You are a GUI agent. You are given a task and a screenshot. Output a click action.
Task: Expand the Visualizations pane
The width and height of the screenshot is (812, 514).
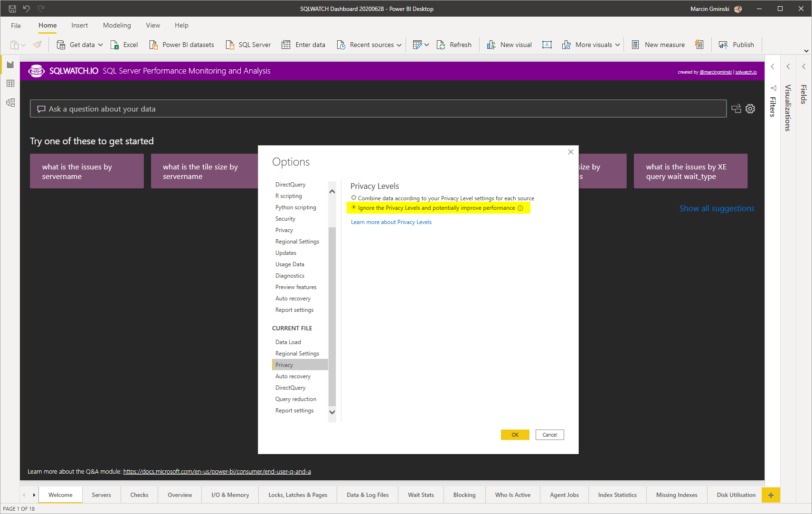click(788, 67)
